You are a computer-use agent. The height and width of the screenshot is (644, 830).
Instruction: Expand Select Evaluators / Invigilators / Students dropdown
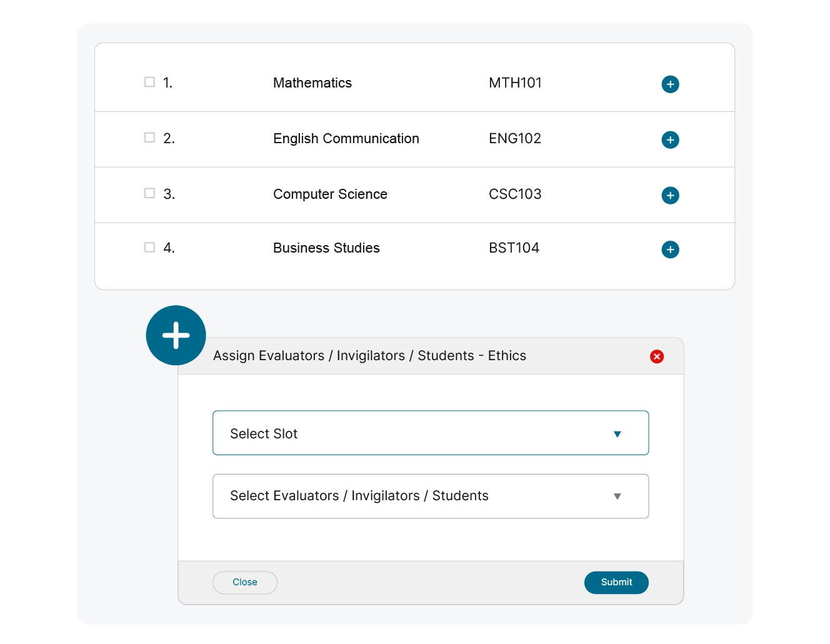tap(430, 496)
